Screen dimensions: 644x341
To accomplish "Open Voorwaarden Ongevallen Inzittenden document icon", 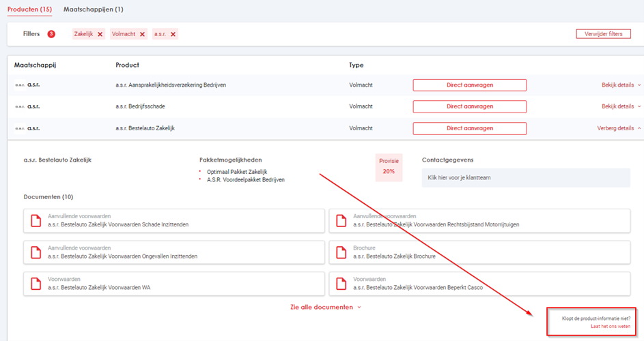I will tap(34, 252).
